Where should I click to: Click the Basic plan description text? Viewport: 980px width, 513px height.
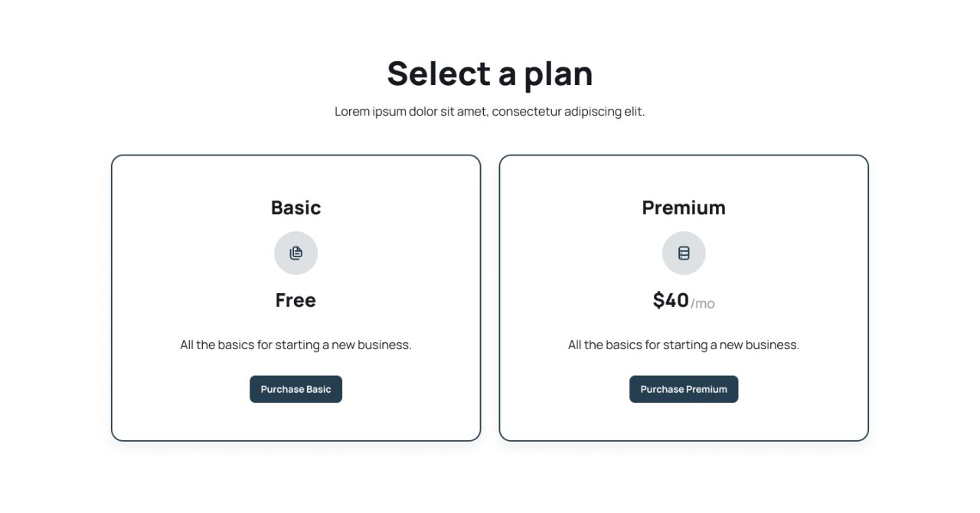pyautogui.click(x=296, y=345)
